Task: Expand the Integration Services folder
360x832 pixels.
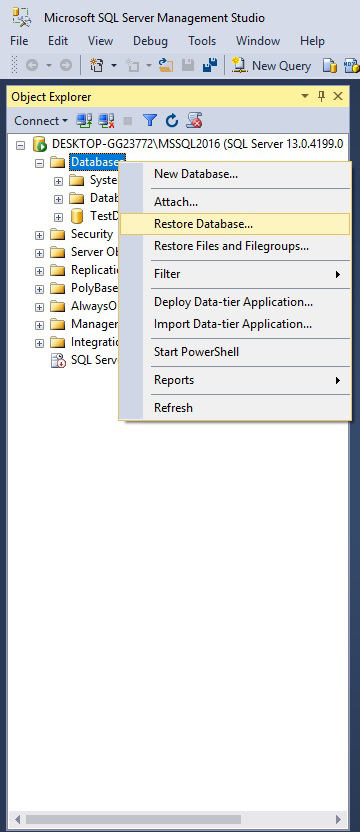Action: [39, 343]
